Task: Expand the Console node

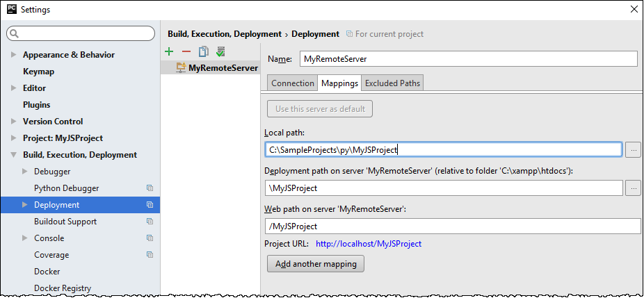Action: click(x=24, y=238)
